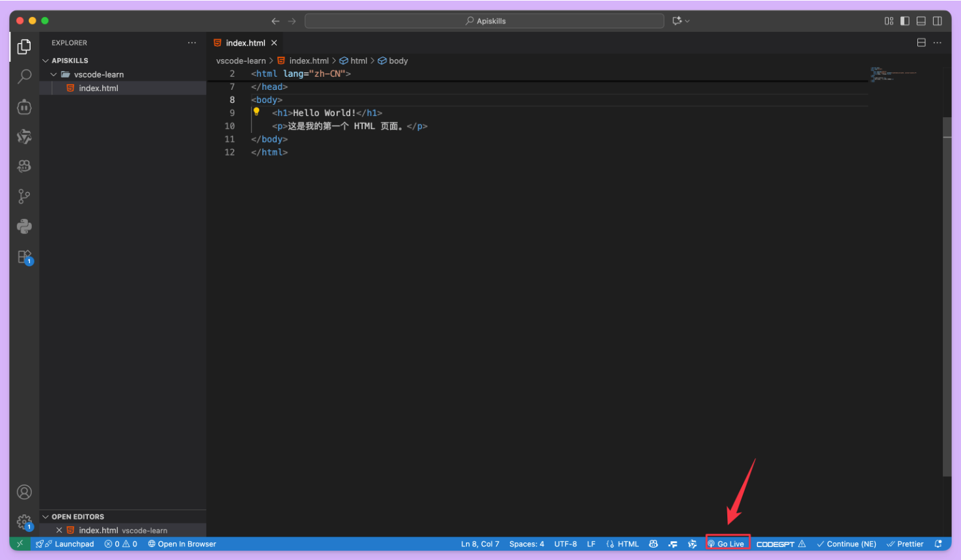961x560 pixels.
Task: Open the Extensions view with notification badge
Action: [x=24, y=257]
